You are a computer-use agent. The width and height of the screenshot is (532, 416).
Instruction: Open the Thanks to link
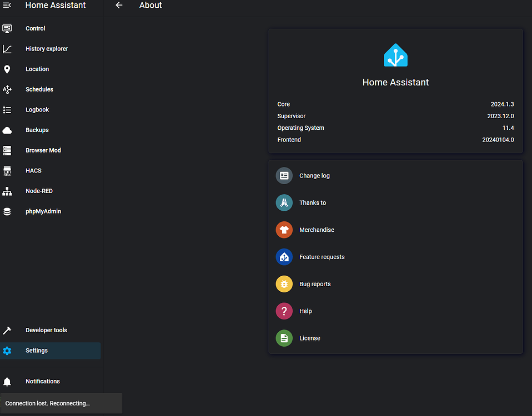tap(395, 202)
